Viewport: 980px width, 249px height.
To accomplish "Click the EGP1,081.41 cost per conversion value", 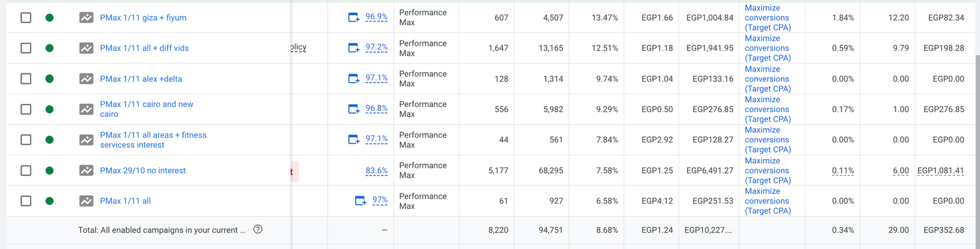I will coord(940,171).
